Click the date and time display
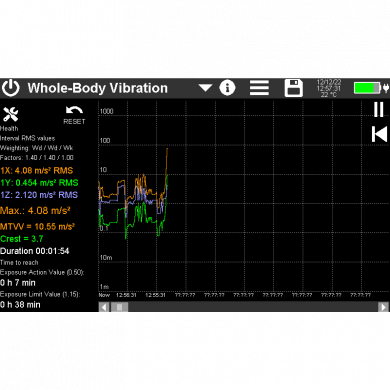 tap(329, 88)
